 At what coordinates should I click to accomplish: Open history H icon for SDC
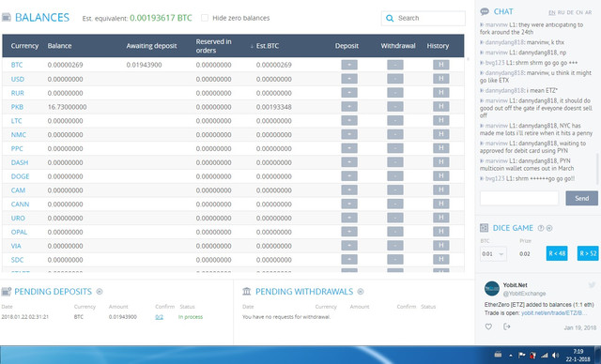[x=440, y=260]
